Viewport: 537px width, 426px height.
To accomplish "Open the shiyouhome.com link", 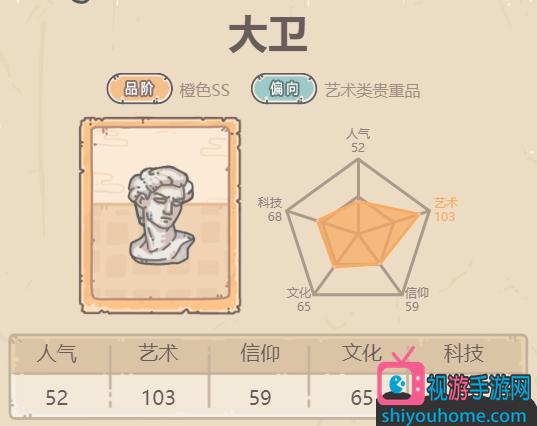I will point(454,416).
